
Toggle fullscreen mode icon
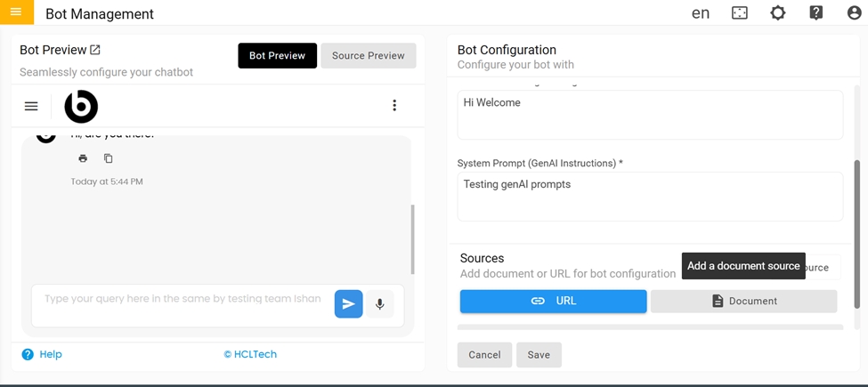tap(740, 13)
